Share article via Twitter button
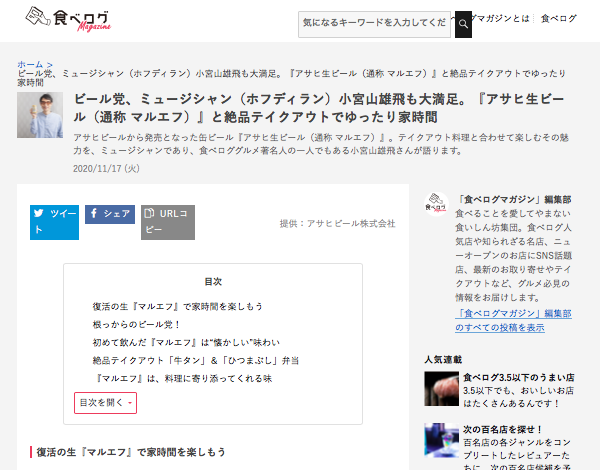The image size is (600, 470). pyautogui.click(x=54, y=221)
